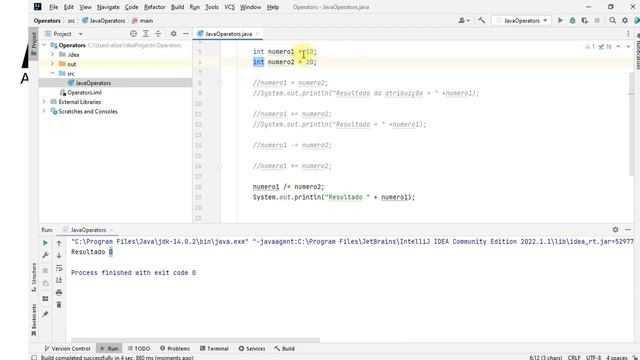Open Version Control tool window
The width and height of the screenshot is (640, 360).
pos(67,349)
